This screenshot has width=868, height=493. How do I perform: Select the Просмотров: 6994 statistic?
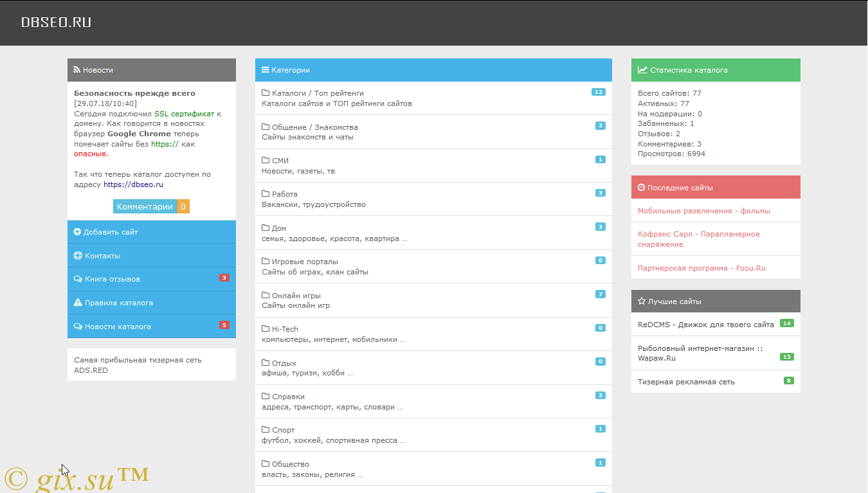[x=671, y=154]
